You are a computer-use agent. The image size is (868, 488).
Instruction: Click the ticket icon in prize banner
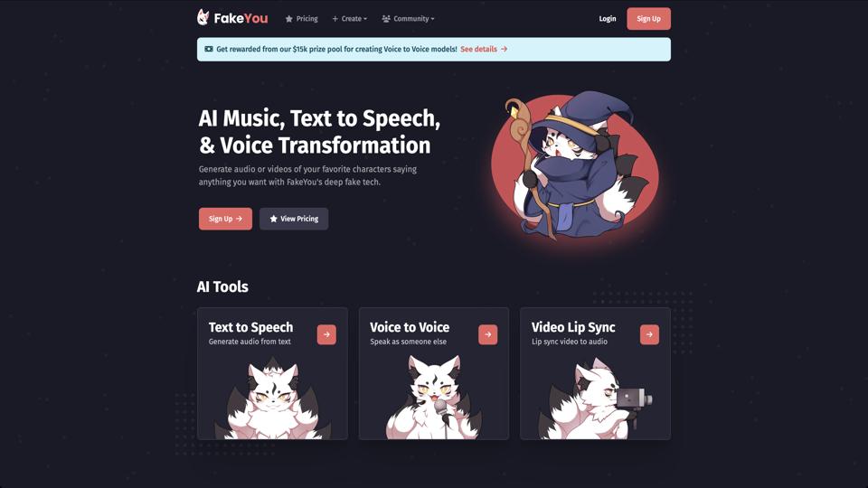pyautogui.click(x=209, y=49)
